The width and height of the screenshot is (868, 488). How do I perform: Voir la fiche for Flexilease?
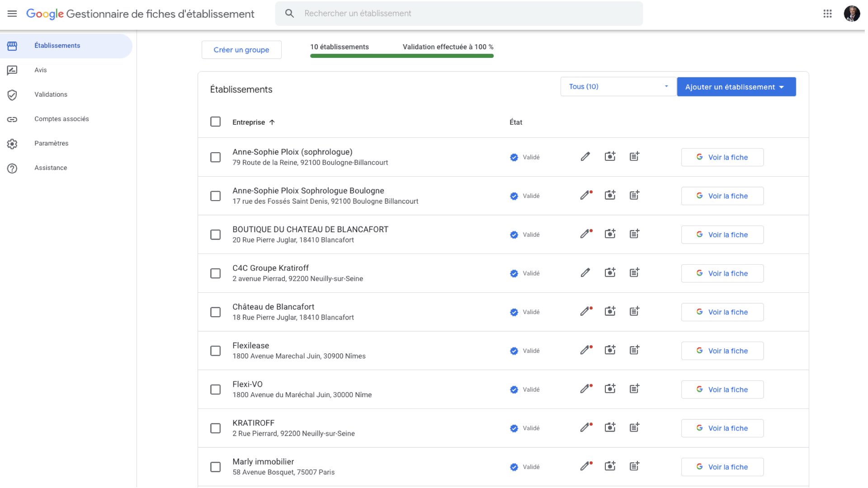pyautogui.click(x=722, y=351)
